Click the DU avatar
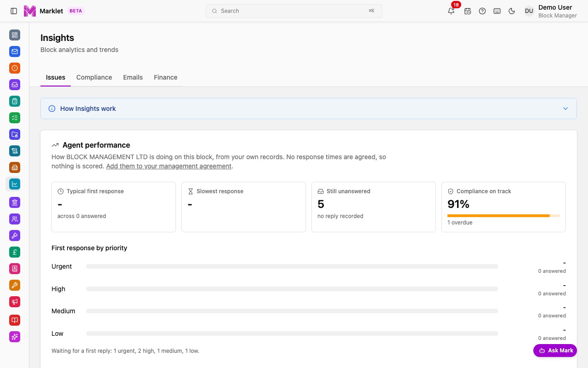The width and height of the screenshot is (588, 368). pos(529,11)
